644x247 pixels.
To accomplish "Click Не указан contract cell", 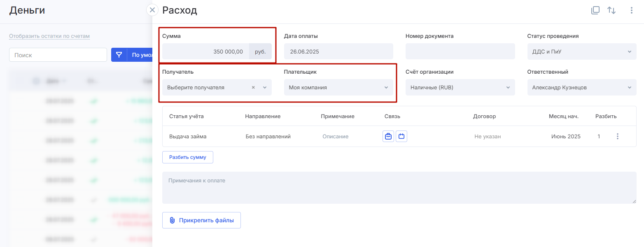I will pos(488,136).
